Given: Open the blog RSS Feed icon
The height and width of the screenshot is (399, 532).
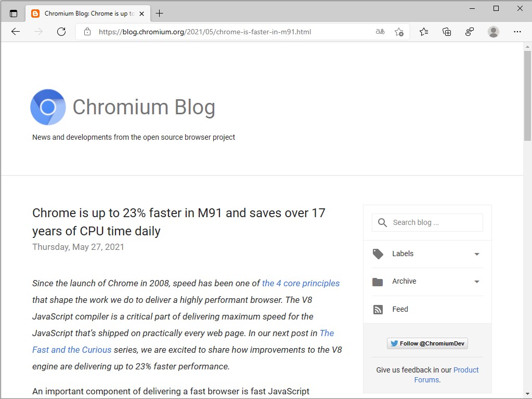Looking at the screenshot, I should 378,309.
